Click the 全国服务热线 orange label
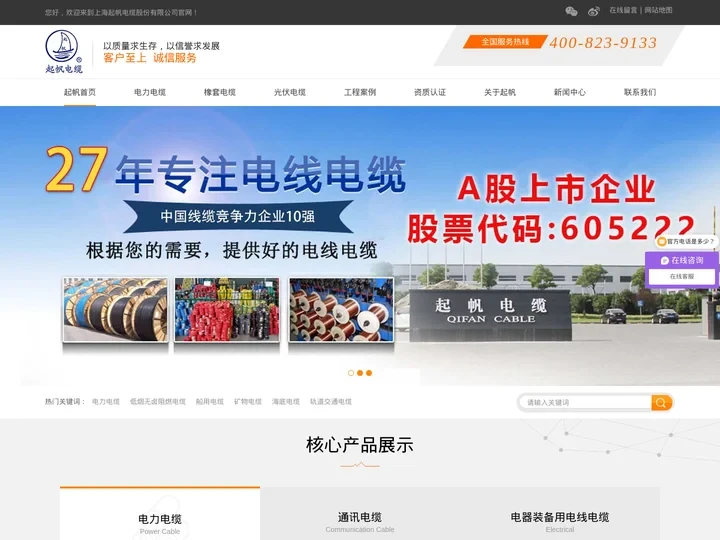720x540 pixels. point(505,42)
